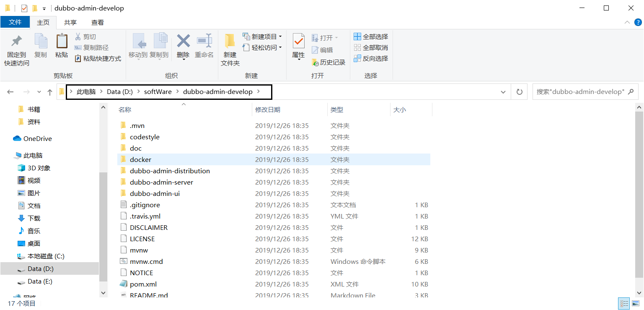The height and width of the screenshot is (310, 644).
Task: Click Select none icon
Action: coord(357,48)
